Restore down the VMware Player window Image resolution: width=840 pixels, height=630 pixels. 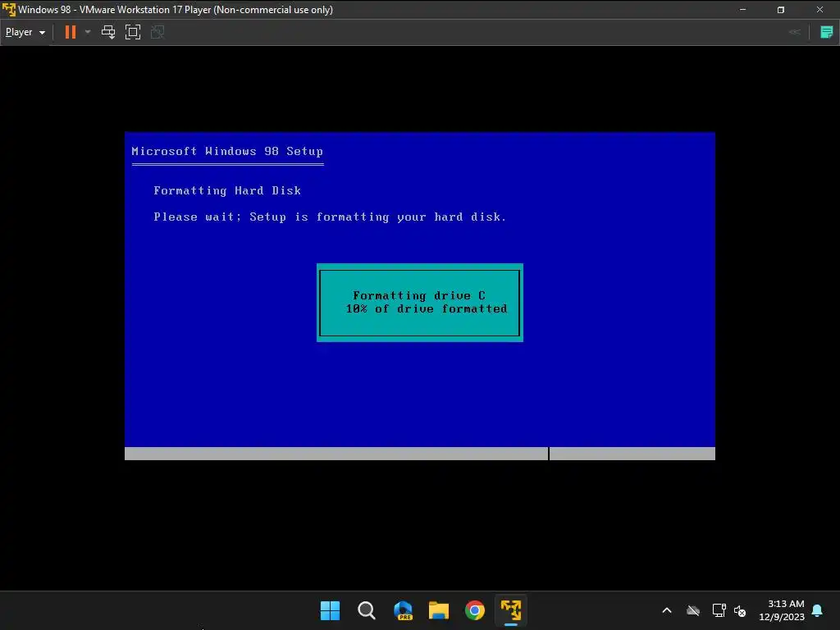coord(781,10)
